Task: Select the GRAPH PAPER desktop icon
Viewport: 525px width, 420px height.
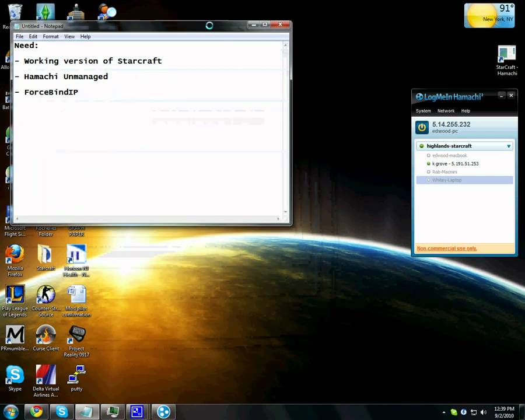Action: [76, 231]
